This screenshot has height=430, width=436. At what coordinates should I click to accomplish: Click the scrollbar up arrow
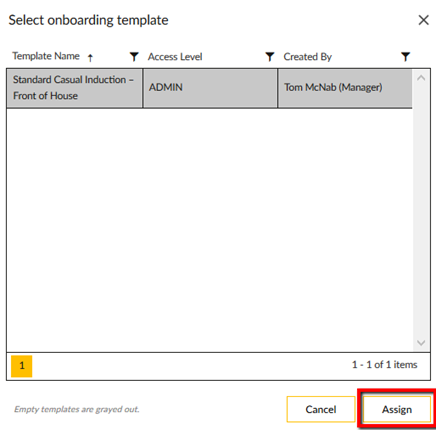click(x=421, y=78)
